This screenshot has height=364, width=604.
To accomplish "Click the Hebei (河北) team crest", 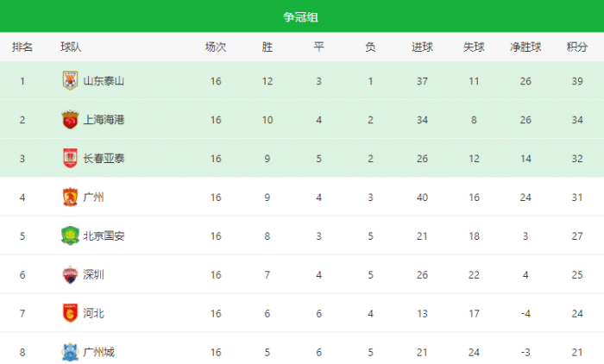I will (69, 313).
